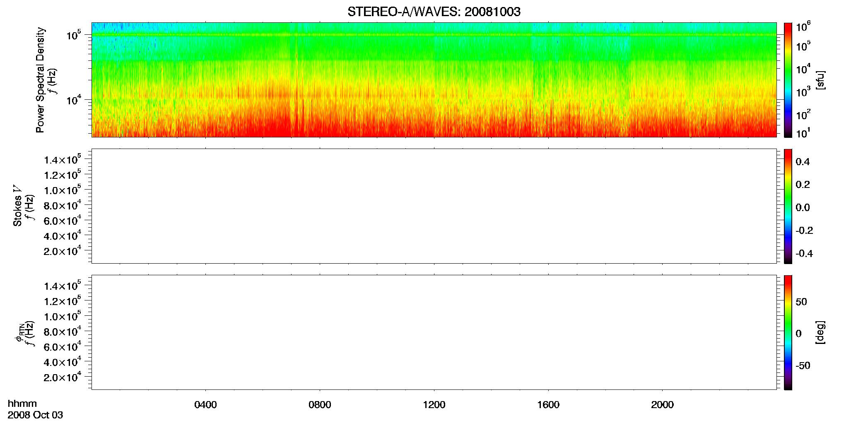Click the [deg] unit label by bottom colorbar

tap(820, 332)
